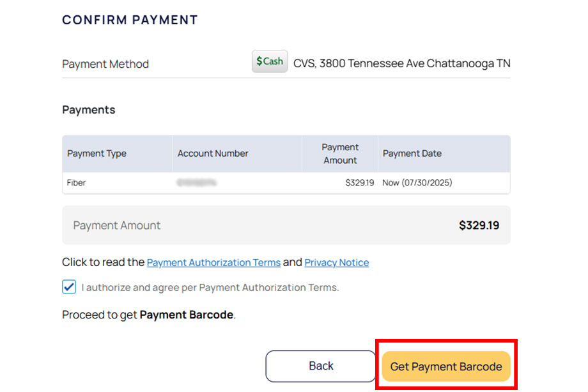The height and width of the screenshot is (392, 588).
Task: Select the Payment Amount column header
Action: (x=339, y=153)
